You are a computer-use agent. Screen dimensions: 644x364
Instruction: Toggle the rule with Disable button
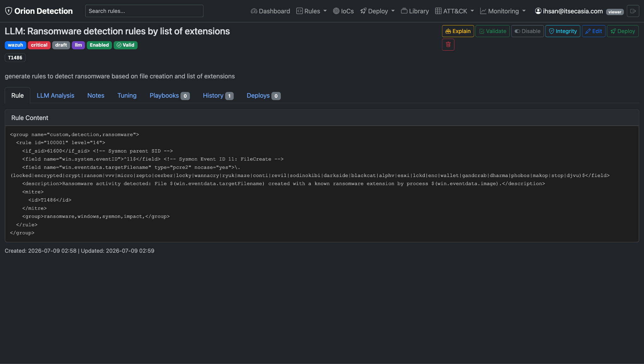527,31
